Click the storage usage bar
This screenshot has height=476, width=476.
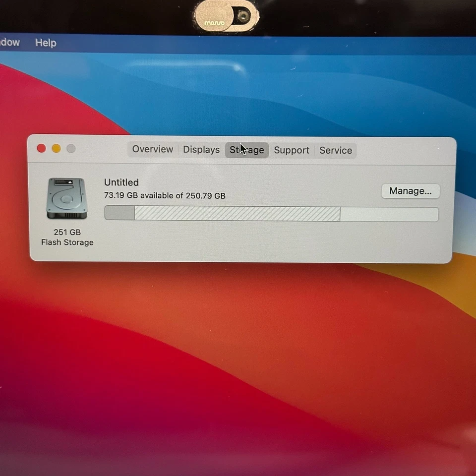tap(271, 214)
